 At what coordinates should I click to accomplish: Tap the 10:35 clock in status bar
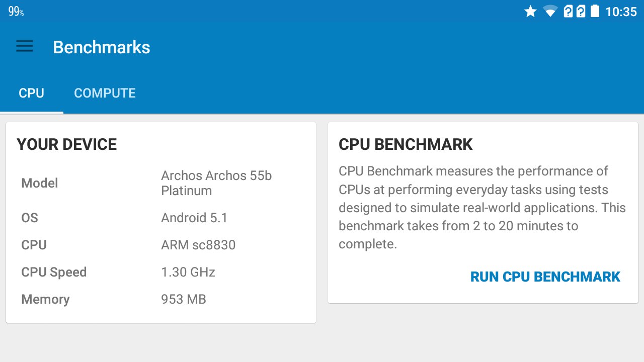click(x=621, y=12)
